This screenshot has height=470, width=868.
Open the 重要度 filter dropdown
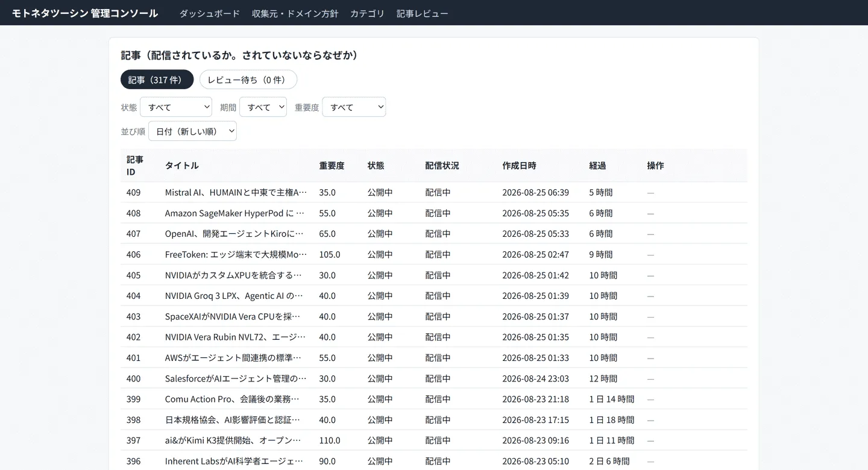354,107
